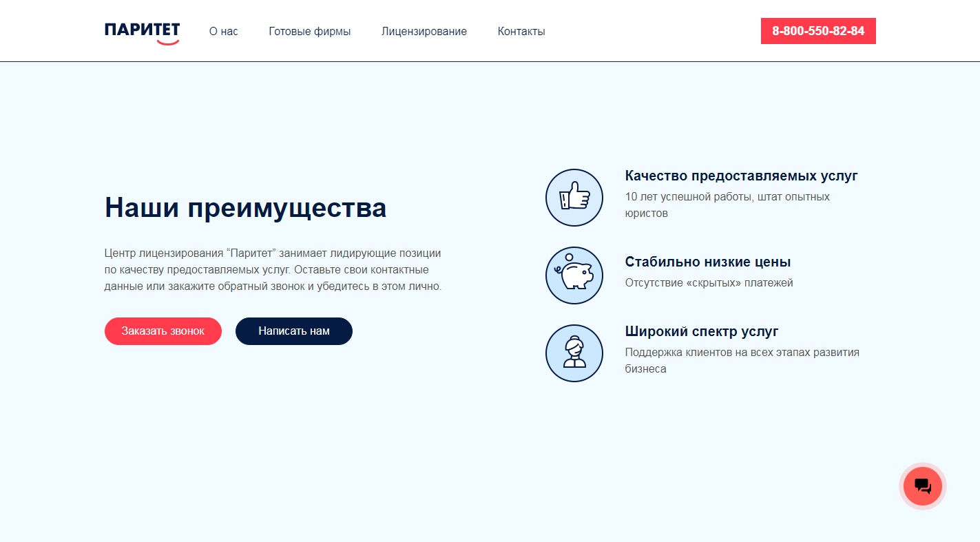
Task: Click the support person services icon
Action: tap(574, 353)
